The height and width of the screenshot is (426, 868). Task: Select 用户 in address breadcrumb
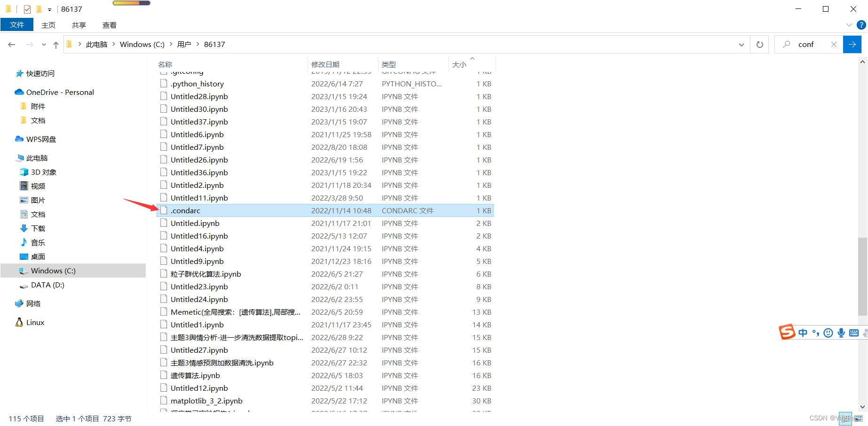184,45
